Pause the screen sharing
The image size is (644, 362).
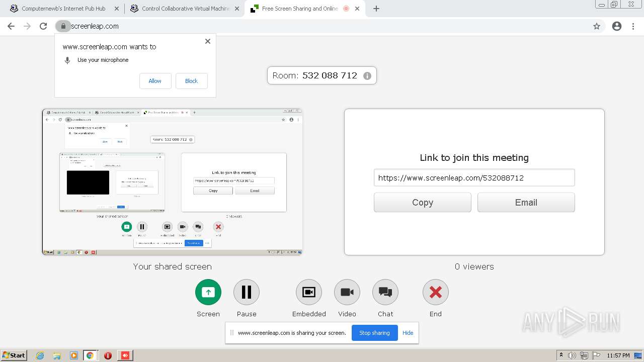click(247, 292)
